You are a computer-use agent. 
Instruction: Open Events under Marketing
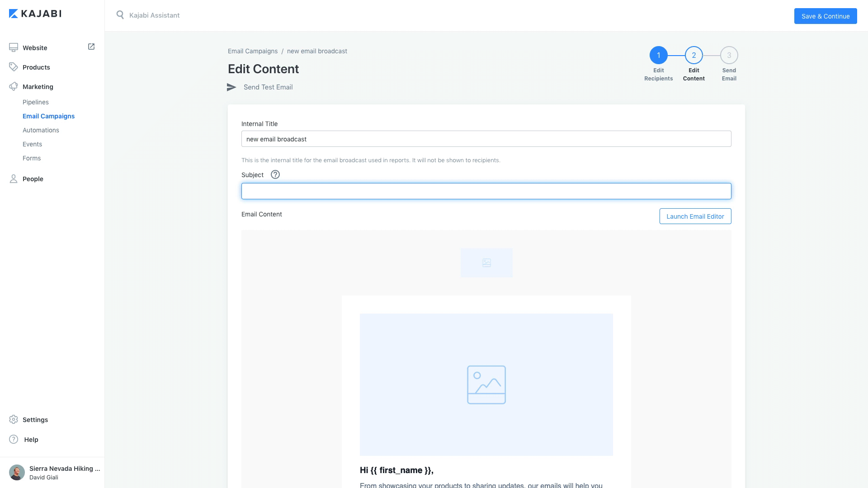click(32, 144)
